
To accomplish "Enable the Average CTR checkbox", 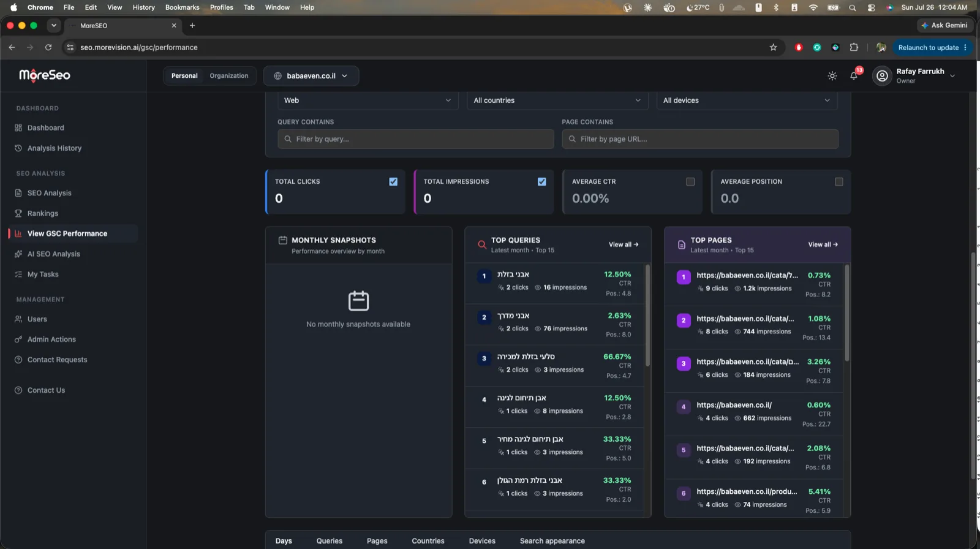I will point(690,181).
